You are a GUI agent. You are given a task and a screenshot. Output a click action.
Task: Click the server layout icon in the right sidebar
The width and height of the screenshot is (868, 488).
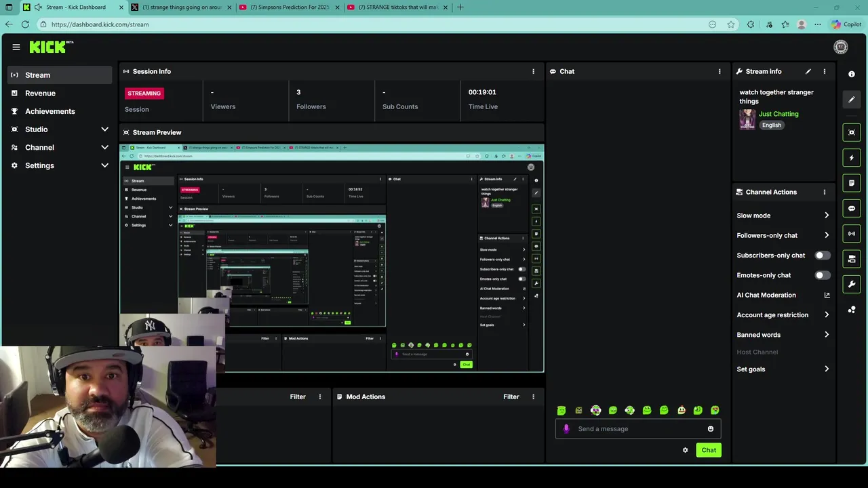pos(852,259)
